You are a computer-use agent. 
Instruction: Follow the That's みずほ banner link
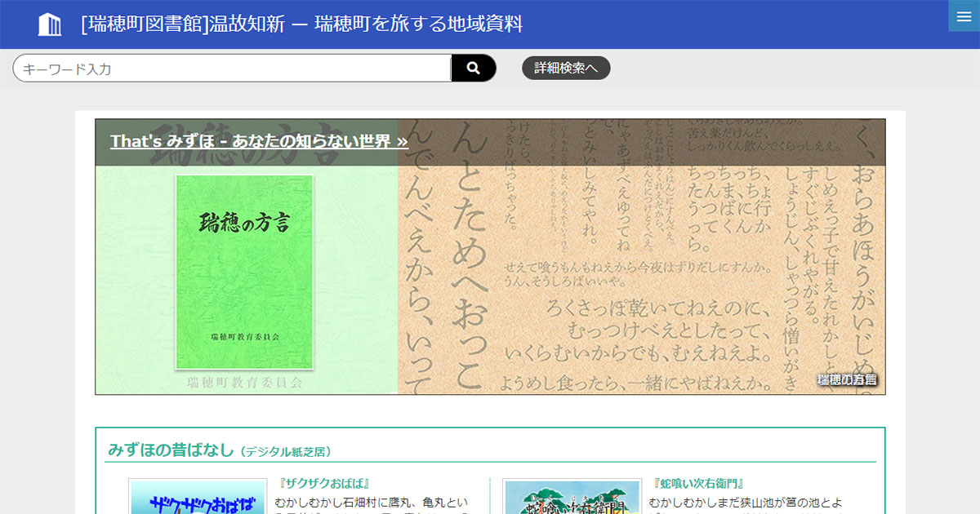point(259,141)
